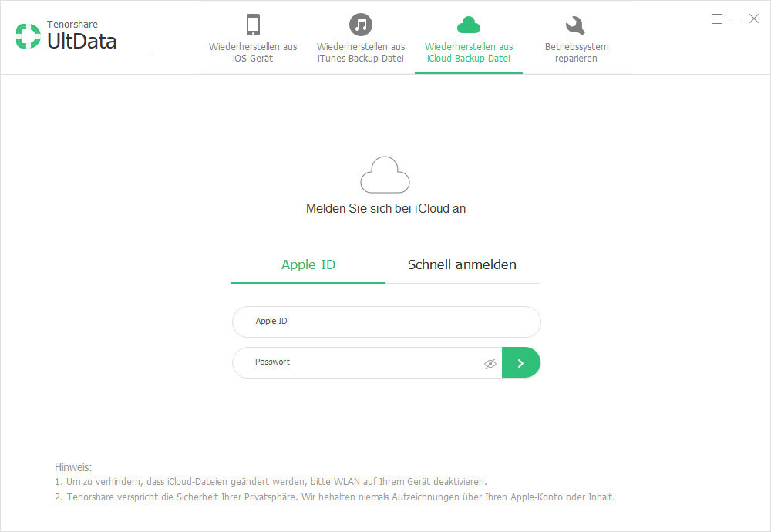This screenshot has width=771, height=532.
Task: Toggle password visibility eye icon
Action: pos(490,364)
